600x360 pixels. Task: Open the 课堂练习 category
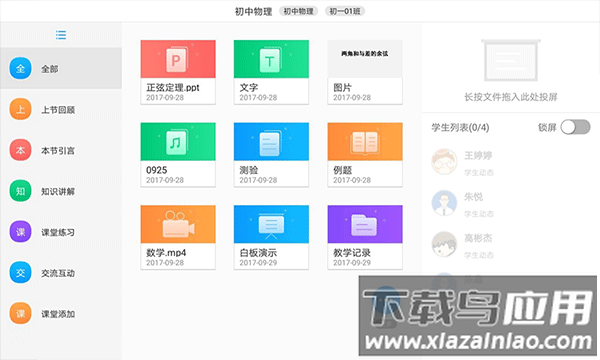[61, 232]
